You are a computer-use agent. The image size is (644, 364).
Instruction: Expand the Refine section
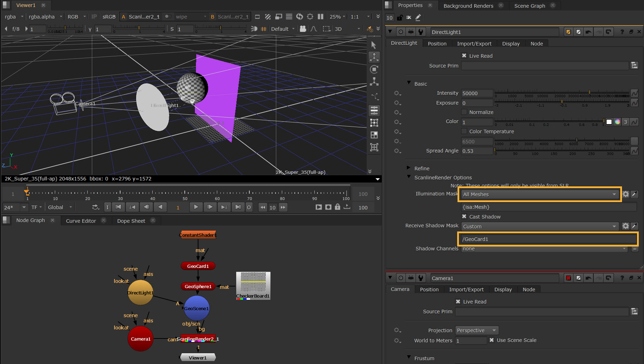(409, 168)
